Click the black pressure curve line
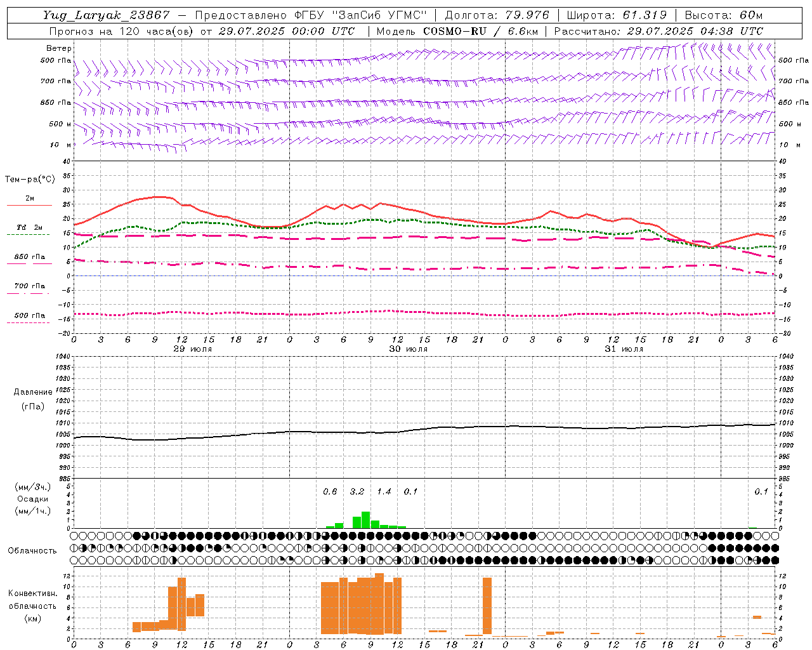812x650 pixels. click(425, 429)
